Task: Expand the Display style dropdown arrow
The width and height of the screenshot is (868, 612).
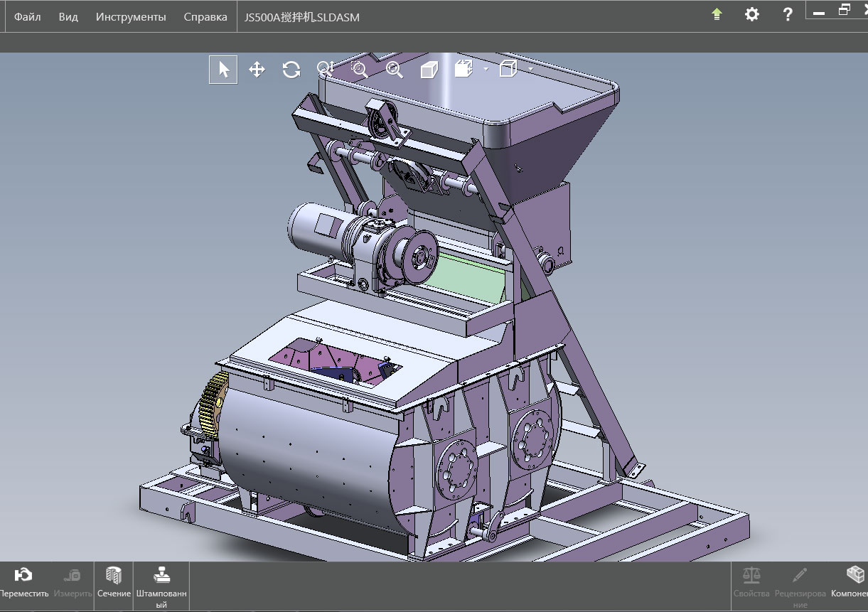Action: pos(530,70)
